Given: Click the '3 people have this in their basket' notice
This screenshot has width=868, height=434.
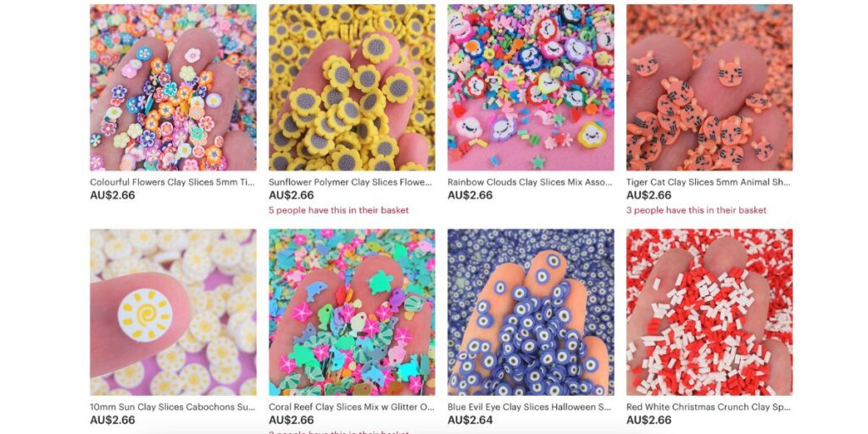Looking at the screenshot, I should [x=697, y=210].
